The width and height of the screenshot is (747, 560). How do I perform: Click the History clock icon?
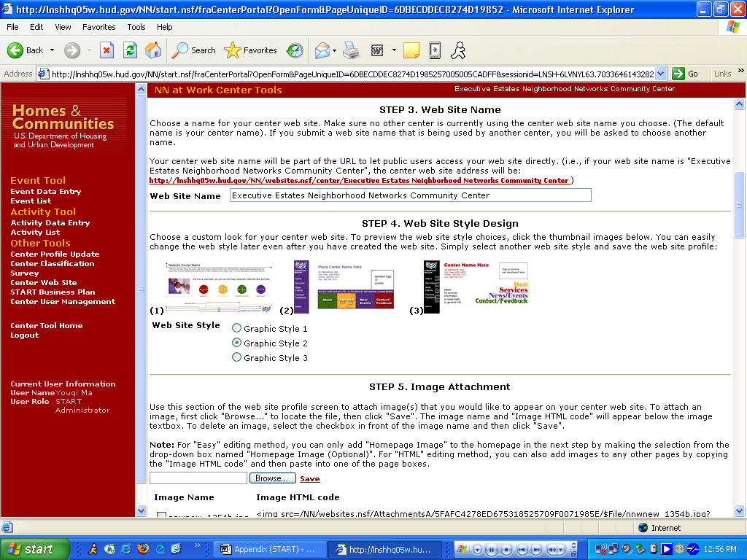[x=295, y=50]
